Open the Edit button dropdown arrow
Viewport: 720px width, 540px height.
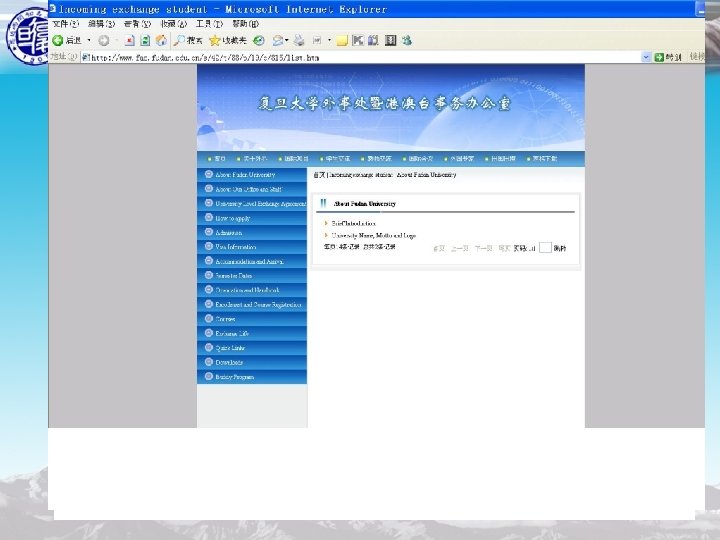(329, 41)
